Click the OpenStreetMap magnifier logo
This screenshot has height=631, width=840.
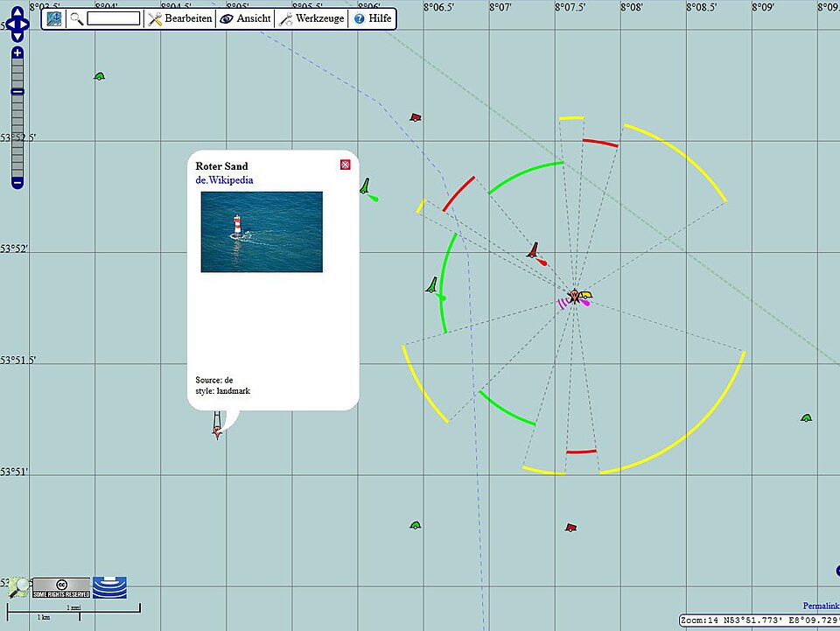click(x=18, y=587)
